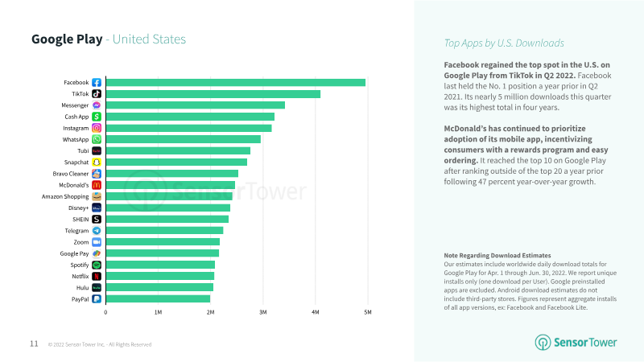Select the WhatsApp app icon
This screenshot has width=644, height=362.
[97, 139]
